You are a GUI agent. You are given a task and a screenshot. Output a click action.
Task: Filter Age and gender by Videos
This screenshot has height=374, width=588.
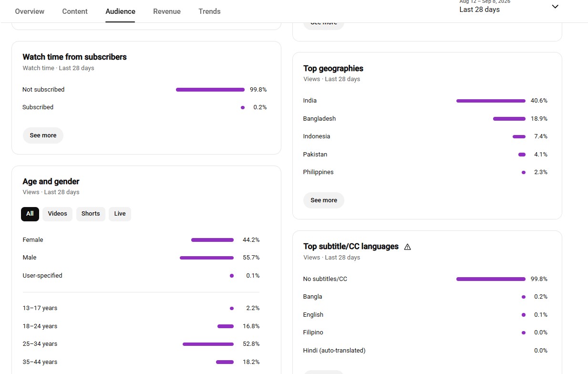pos(58,214)
